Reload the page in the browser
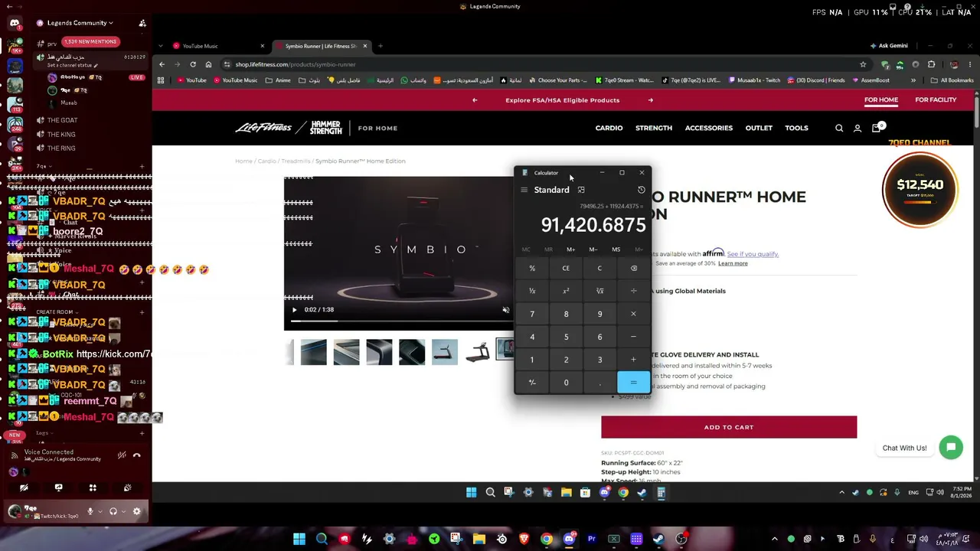The width and height of the screenshot is (980, 551). [x=193, y=64]
